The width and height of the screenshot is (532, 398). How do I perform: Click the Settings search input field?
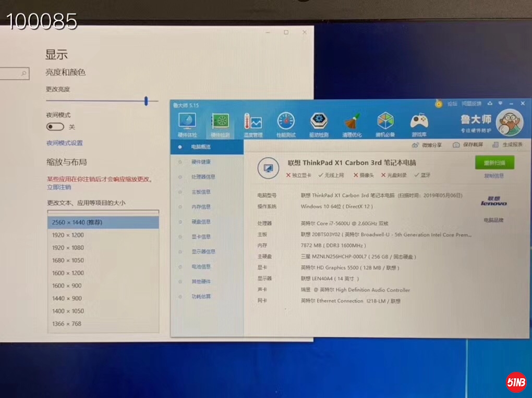tap(14, 73)
